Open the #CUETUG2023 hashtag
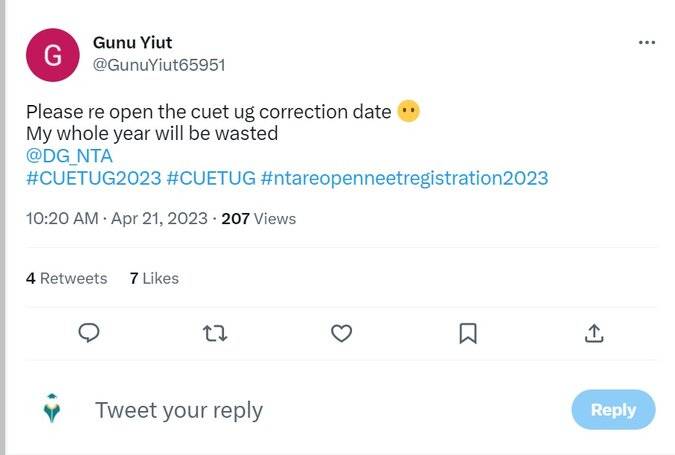 92,178
